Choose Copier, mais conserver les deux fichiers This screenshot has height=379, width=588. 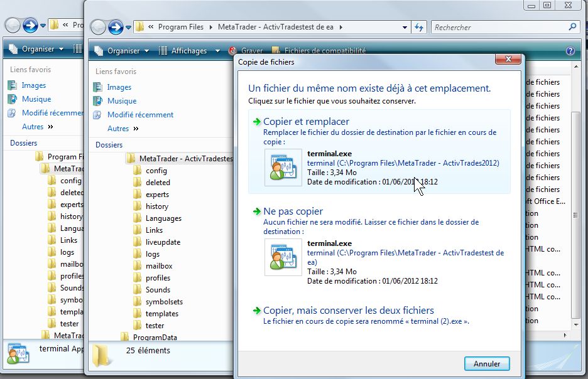[348, 311]
